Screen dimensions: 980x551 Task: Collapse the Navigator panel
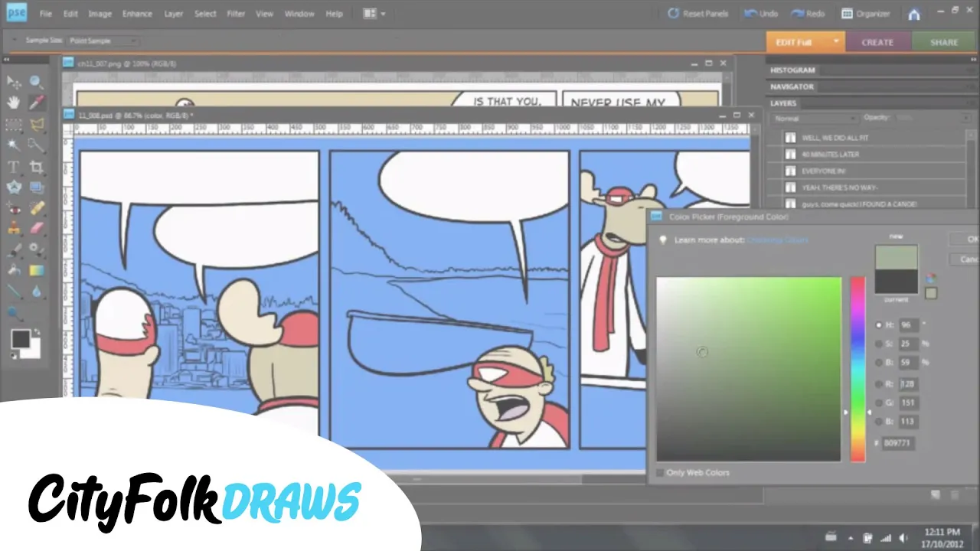pos(792,87)
